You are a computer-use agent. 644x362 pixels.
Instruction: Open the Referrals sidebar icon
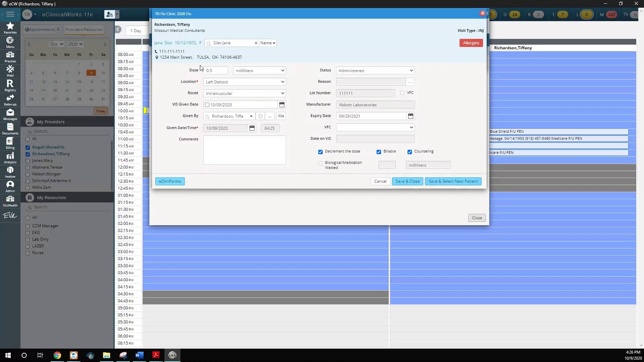pyautogui.click(x=10, y=100)
